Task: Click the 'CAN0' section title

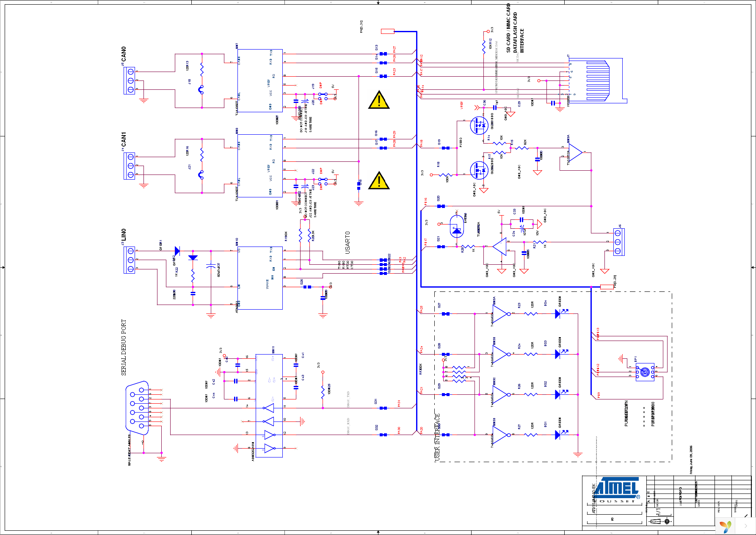Action: [124, 54]
